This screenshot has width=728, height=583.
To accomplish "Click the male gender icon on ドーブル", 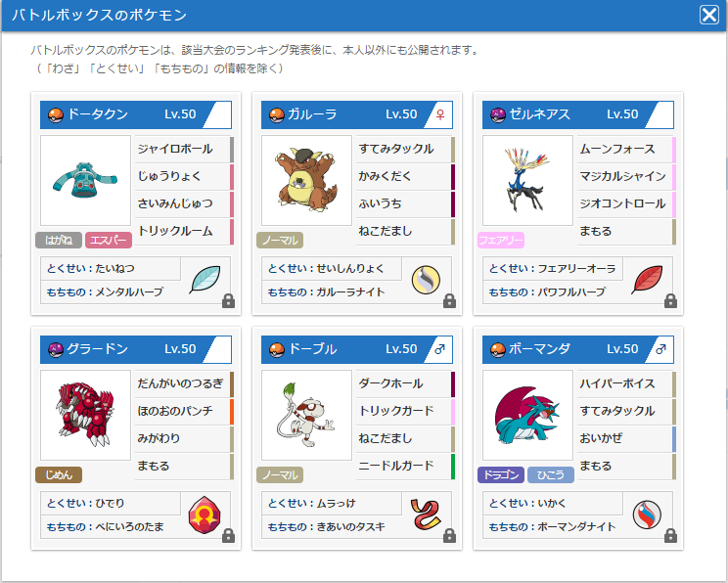I will 439,349.
